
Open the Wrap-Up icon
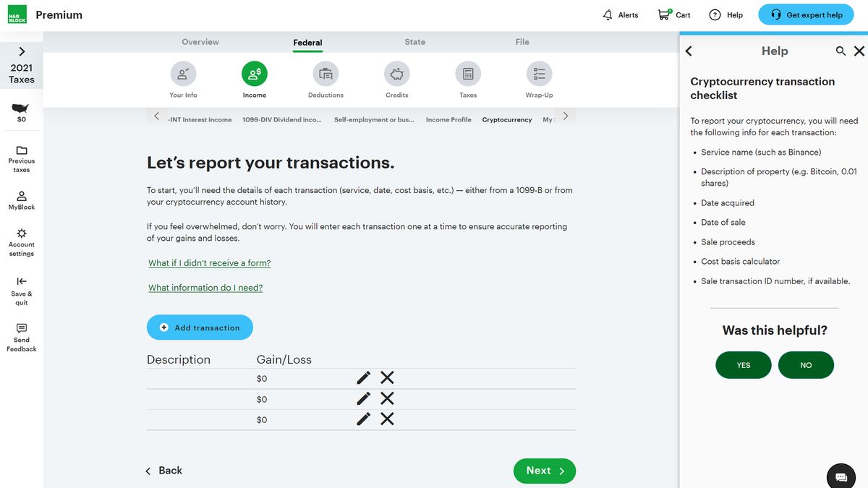(x=538, y=72)
